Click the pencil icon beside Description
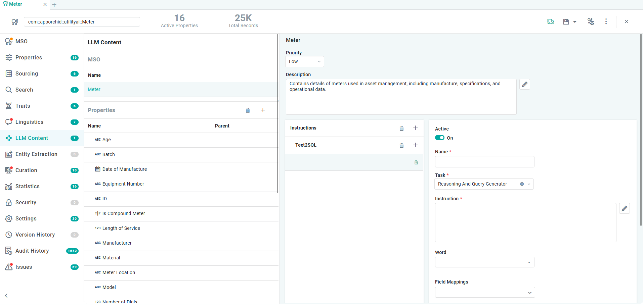The height and width of the screenshot is (305, 644). (524, 84)
